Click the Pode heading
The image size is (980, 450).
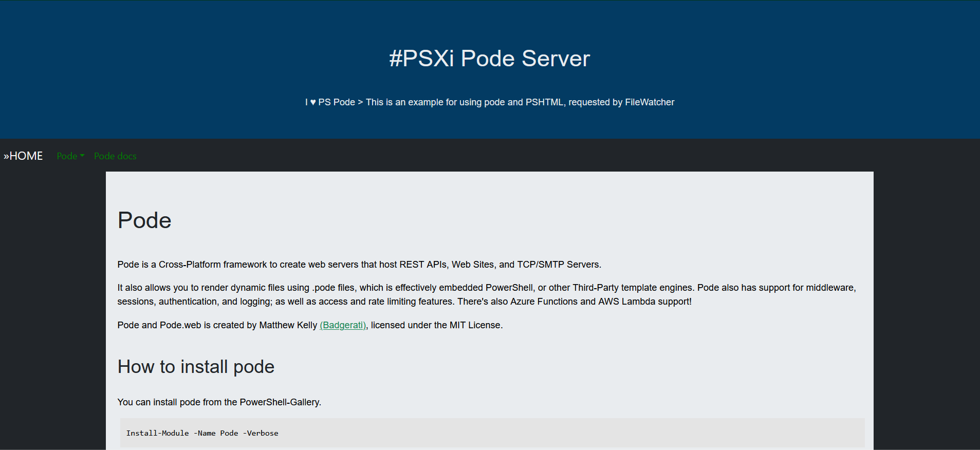click(144, 220)
